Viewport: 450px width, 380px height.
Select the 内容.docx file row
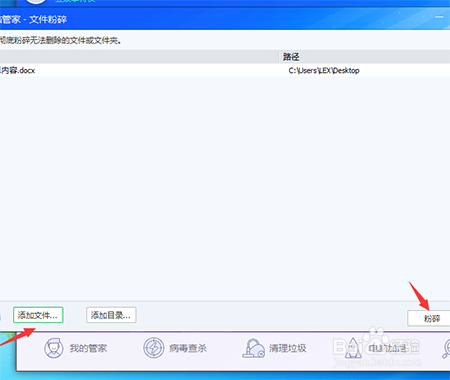click(x=225, y=70)
